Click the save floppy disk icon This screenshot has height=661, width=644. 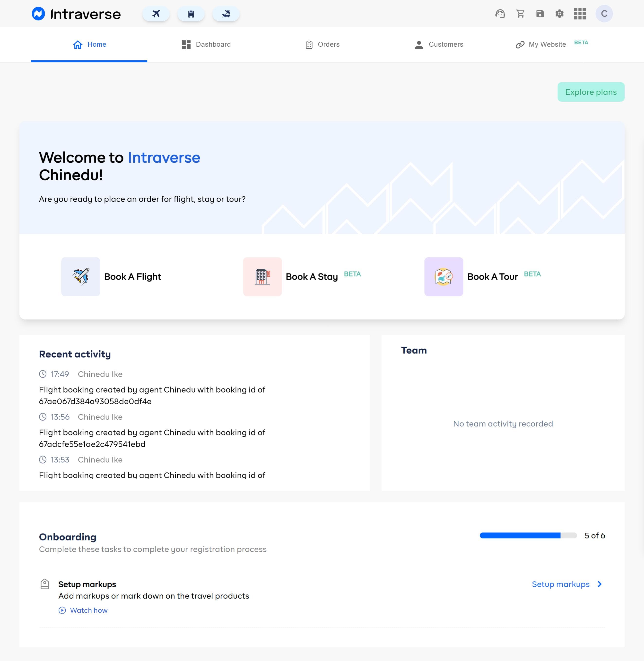(x=540, y=14)
